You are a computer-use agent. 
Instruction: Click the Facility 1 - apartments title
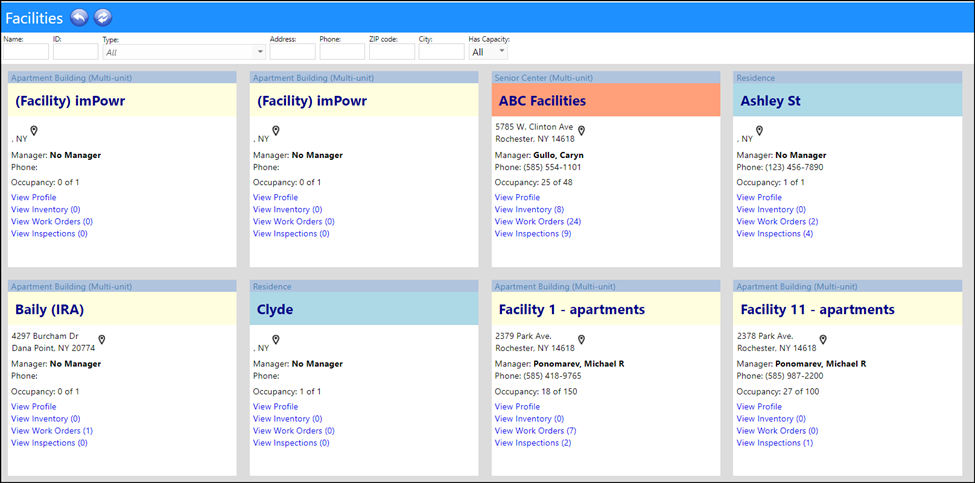pos(572,310)
